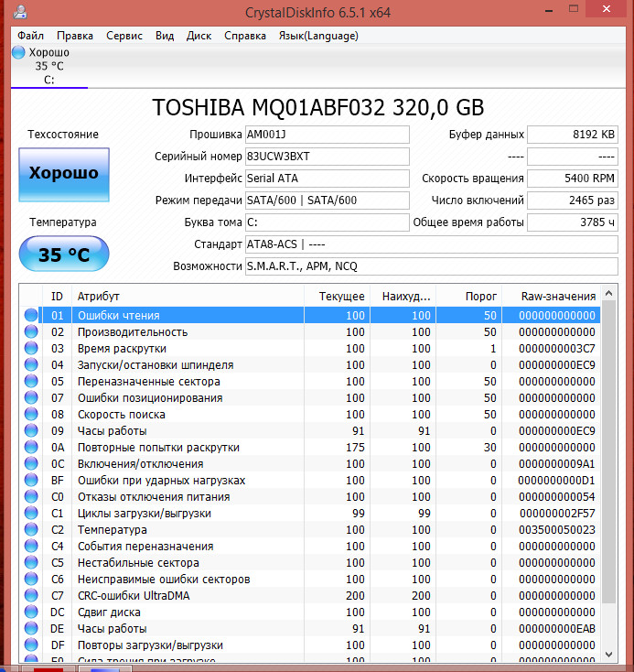Open the Язык(Language) menu
The width and height of the screenshot is (634, 672).
(318, 36)
